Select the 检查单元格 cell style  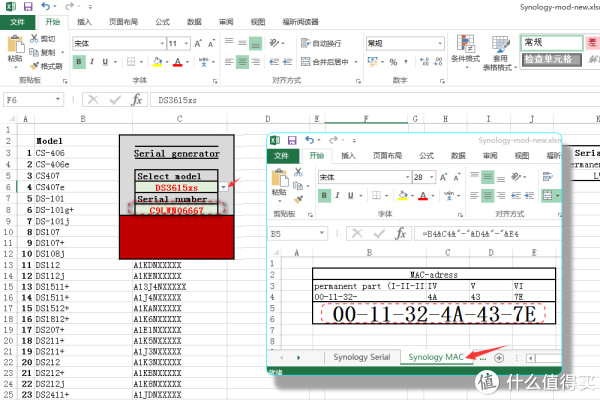coord(552,59)
